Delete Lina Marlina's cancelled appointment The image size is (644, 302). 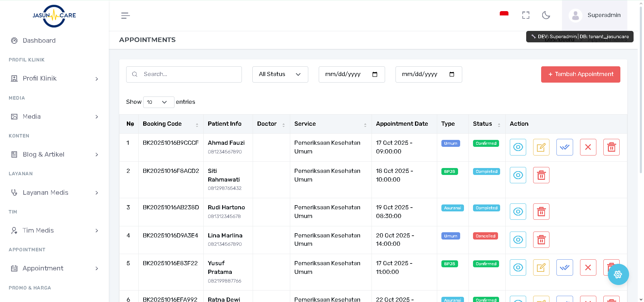(x=541, y=240)
